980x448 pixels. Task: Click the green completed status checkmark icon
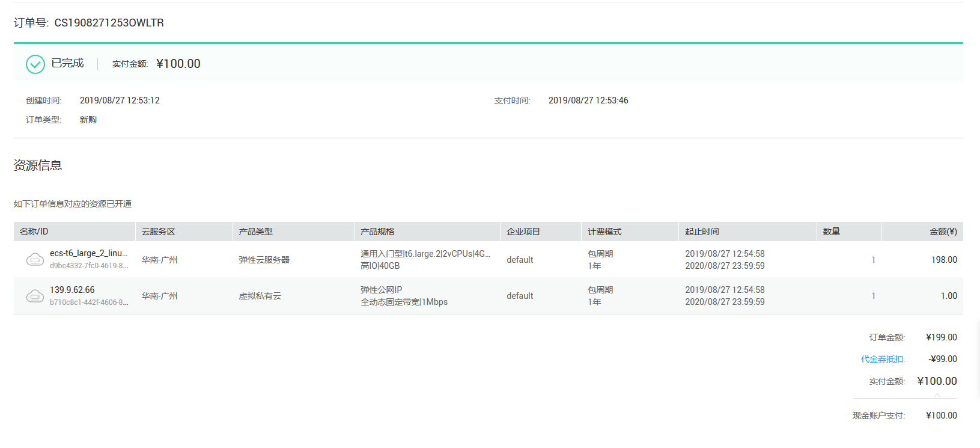[x=35, y=64]
